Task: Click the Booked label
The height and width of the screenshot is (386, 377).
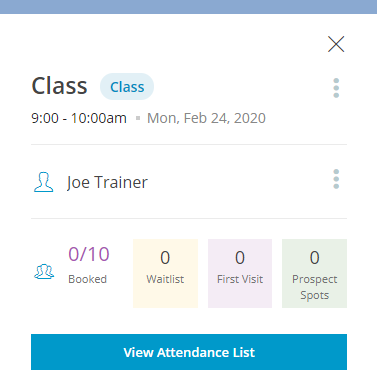Action: [87, 279]
